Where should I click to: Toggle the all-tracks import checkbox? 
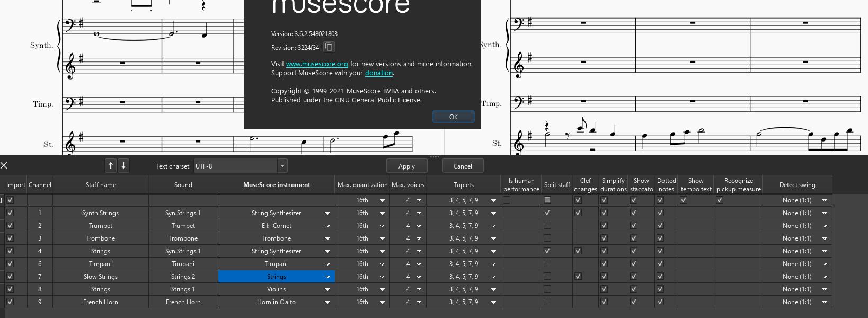click(10, 200)
